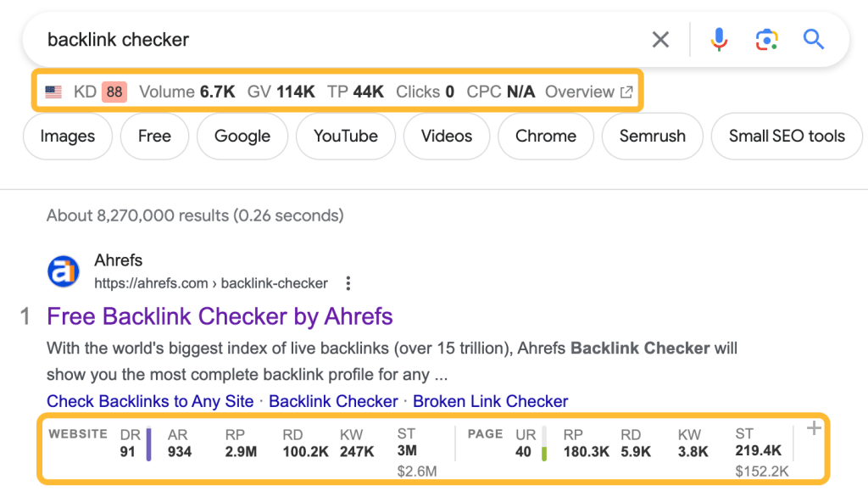Click the Check Backlinks to Any Site link

pos(149,400)
